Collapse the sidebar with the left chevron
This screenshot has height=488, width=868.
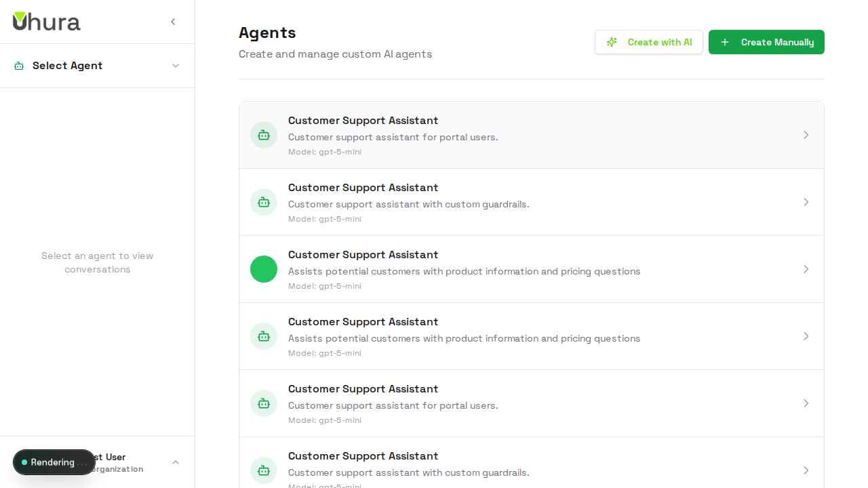click(x=173, y=22)
